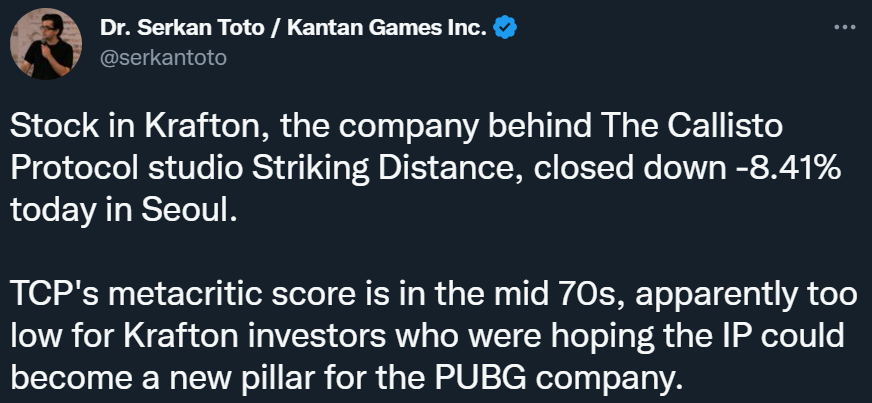
Task: Open the @serkantoto handle link
Action: pyautogui.click(x=164, y=57)
